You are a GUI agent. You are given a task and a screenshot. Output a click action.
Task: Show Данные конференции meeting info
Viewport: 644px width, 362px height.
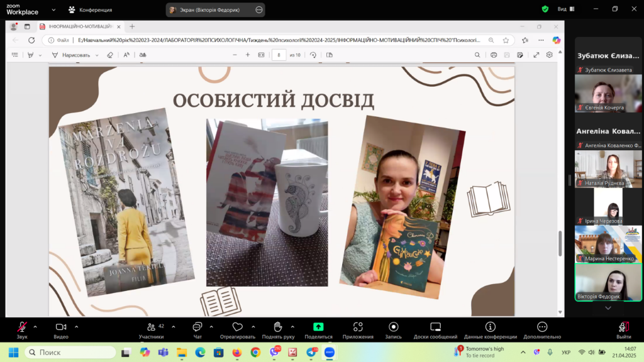click(x=491, y=330)
